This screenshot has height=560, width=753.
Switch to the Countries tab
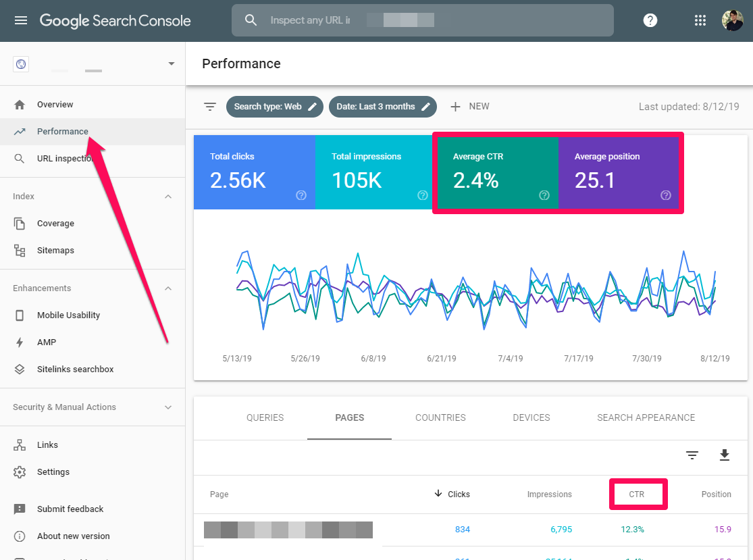point(440,417)
